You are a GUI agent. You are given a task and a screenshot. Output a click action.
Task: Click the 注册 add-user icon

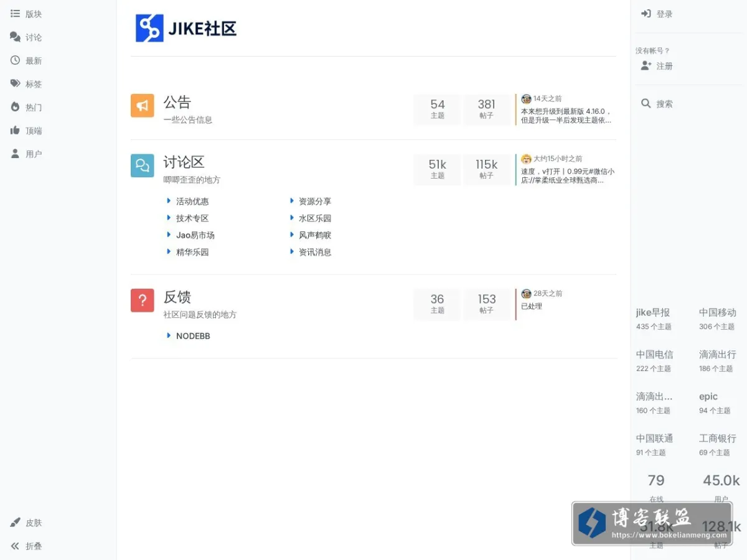[646, 65]
